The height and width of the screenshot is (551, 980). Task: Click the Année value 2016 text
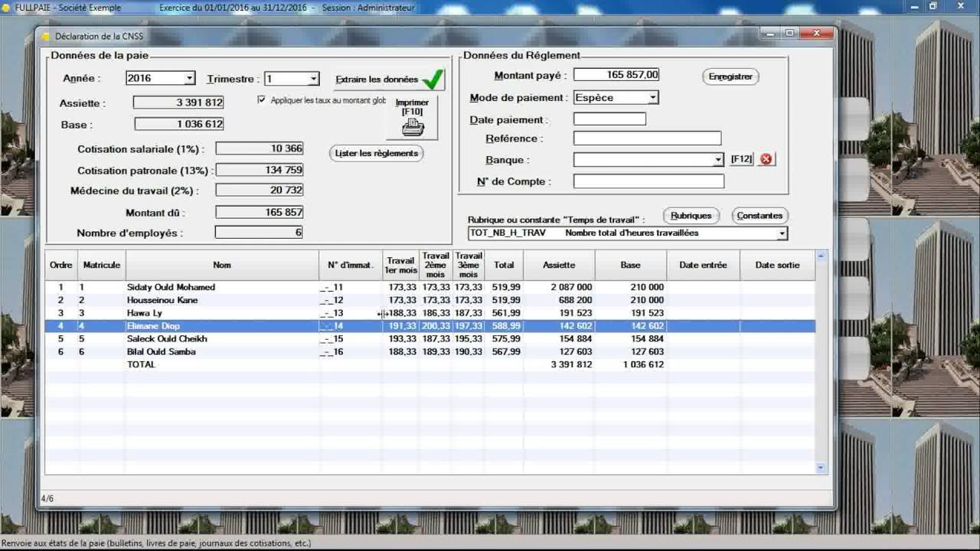coord(139,78)
